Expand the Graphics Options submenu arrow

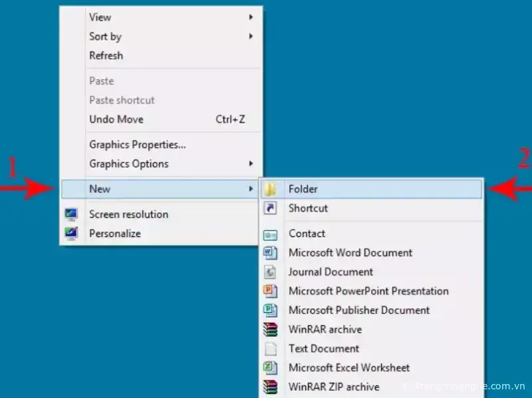coord(251,164)
